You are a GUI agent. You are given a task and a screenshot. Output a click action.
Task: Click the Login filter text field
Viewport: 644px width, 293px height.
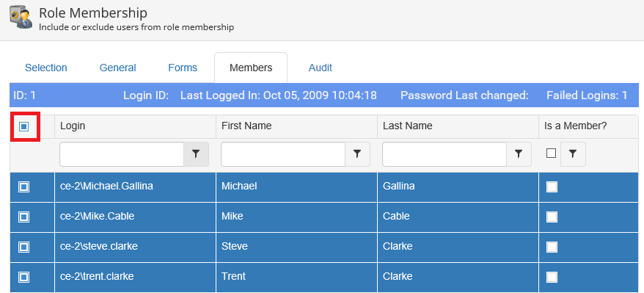tap(122, 154)
